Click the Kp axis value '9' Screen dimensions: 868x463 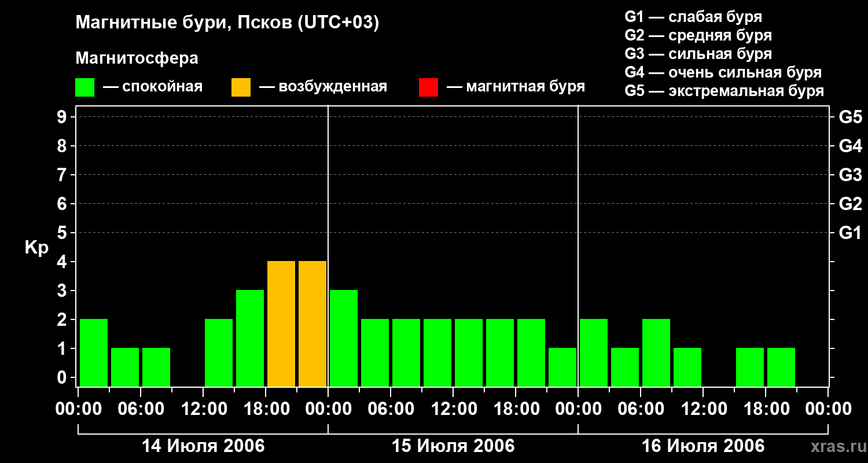tap(63, 117)
